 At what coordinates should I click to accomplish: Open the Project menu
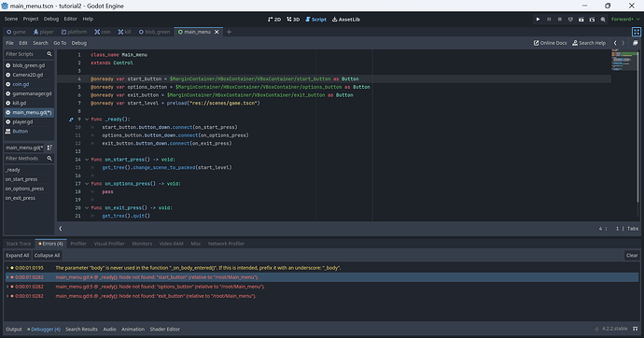[31, 19]
